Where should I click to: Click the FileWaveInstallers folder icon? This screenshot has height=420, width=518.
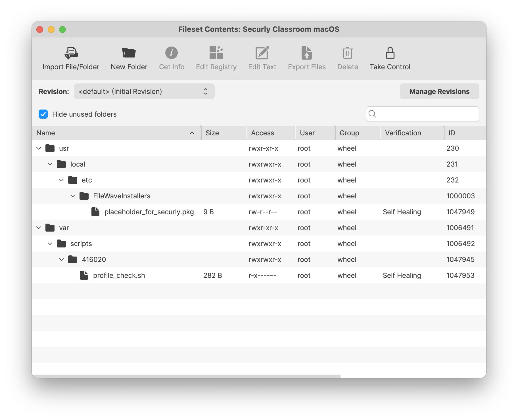(x=84, y=196)
